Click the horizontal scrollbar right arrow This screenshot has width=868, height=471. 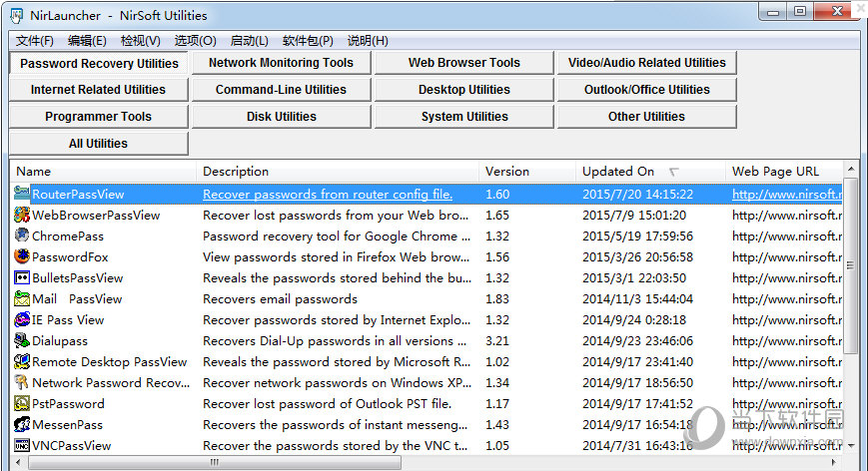point(834,462)
